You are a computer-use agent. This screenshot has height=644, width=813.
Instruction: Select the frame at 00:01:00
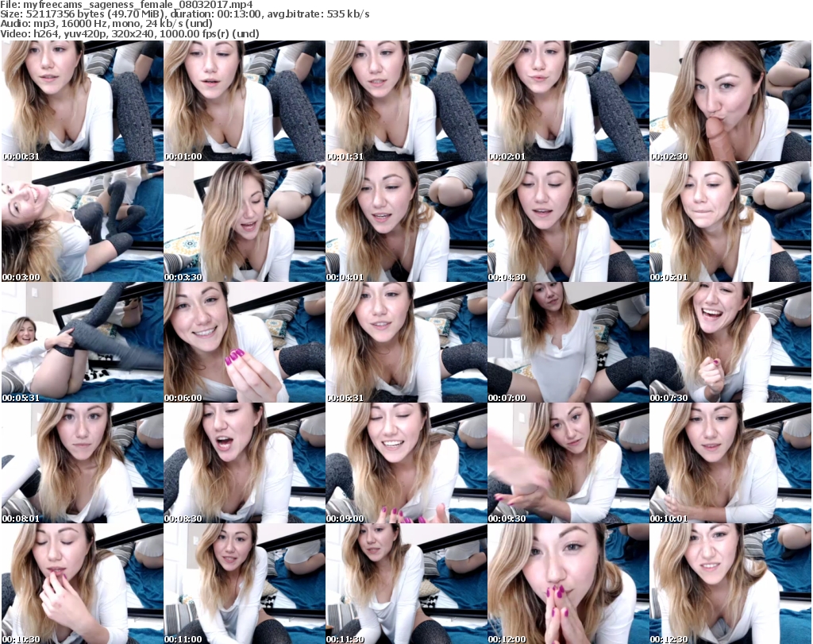point(245,101)
